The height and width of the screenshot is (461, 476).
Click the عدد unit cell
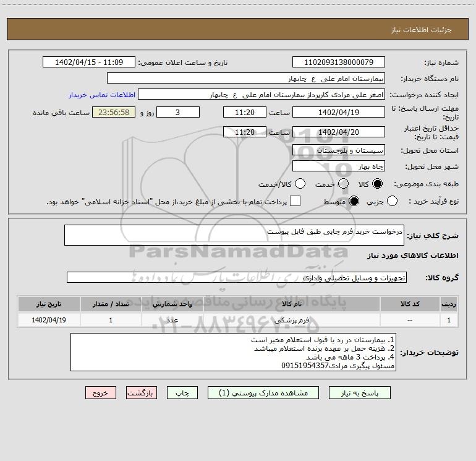(x=172, y=320)
